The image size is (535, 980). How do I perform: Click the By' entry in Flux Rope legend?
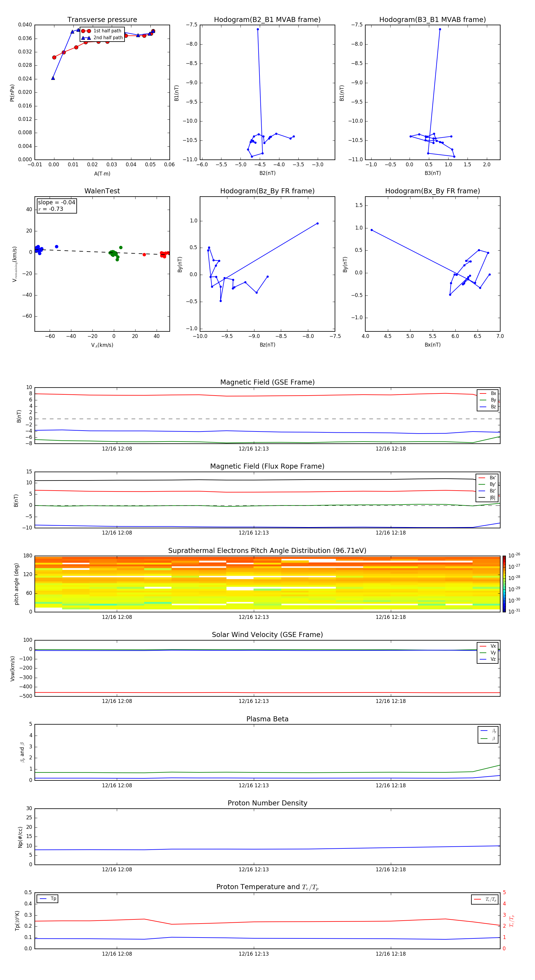click(x=487, y=484)
